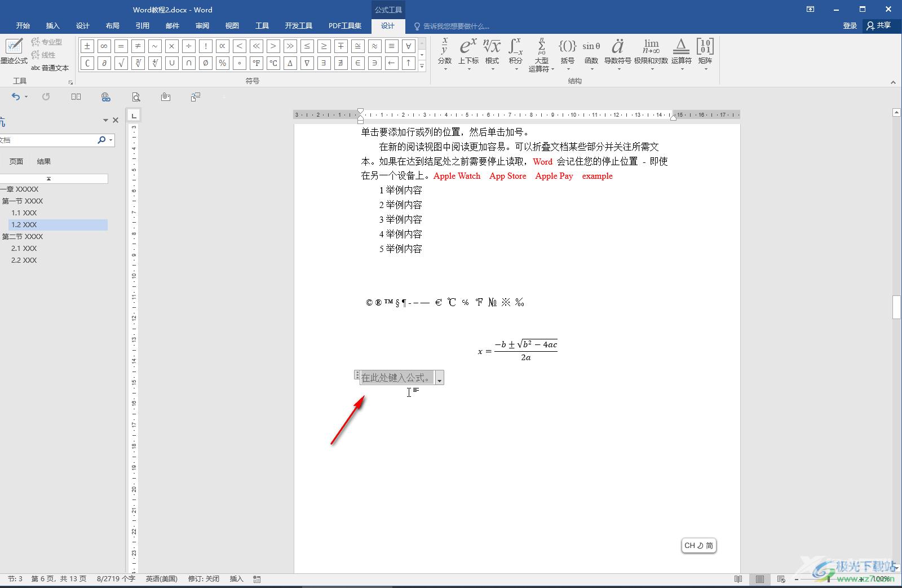Image resolution: width=902 pixels, height=588 pixels.
Task: Insert the division ÷ symbol
Action: click(x=188, y=46)
